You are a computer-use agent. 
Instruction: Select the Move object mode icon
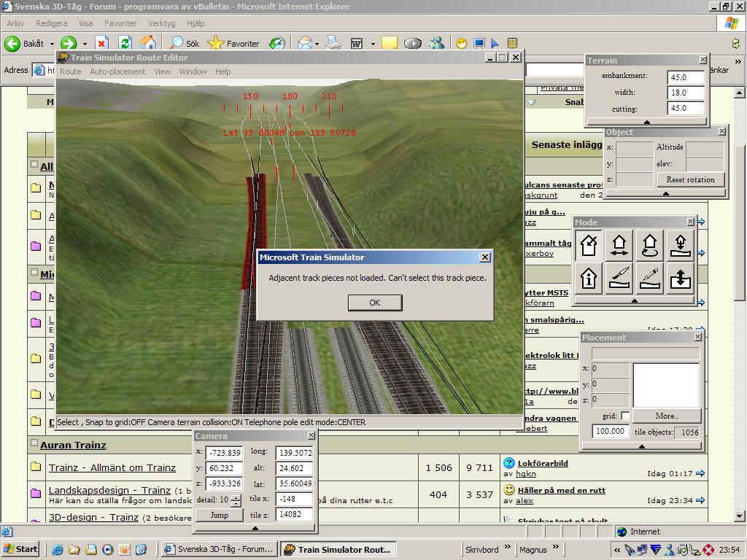pos(619,246)
